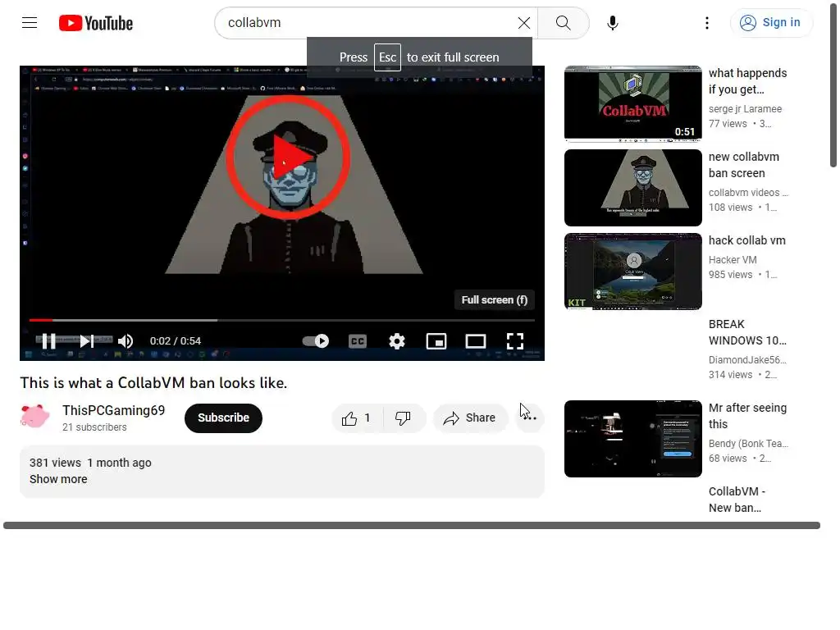The width and height of the screenshot is (840, 630).
Task: Click the video title text
Action: point(153,383)
